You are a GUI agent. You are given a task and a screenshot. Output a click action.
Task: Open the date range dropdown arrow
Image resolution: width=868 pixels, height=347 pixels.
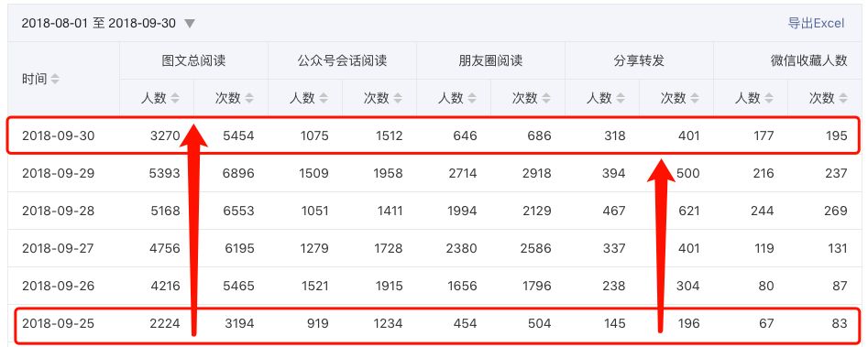coord(190,24)
